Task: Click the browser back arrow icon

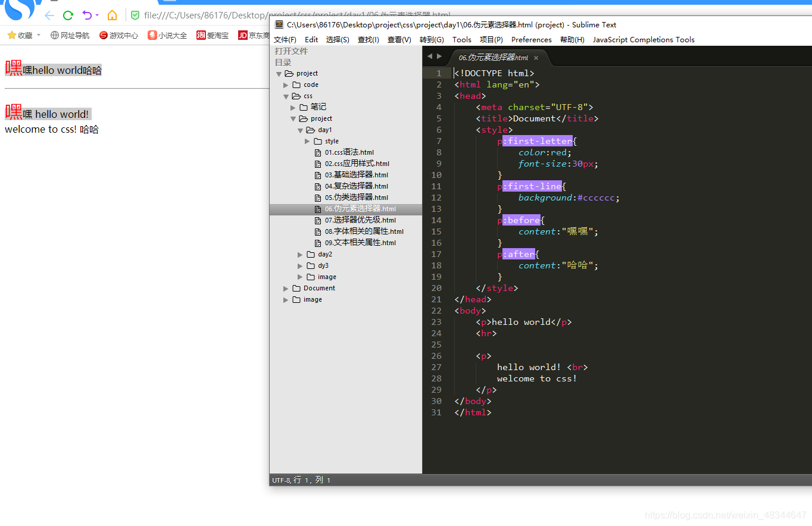Action: tap(49, 15)
